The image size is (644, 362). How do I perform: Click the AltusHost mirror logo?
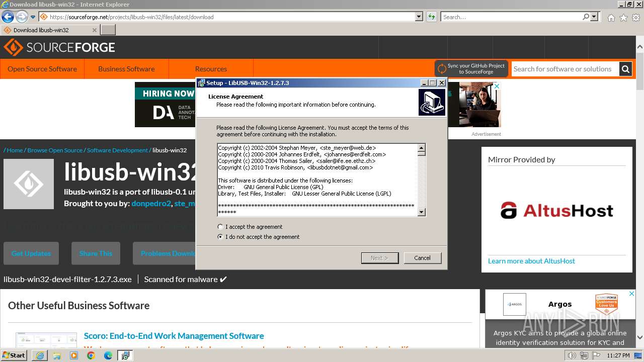click(x=556, y=210)
